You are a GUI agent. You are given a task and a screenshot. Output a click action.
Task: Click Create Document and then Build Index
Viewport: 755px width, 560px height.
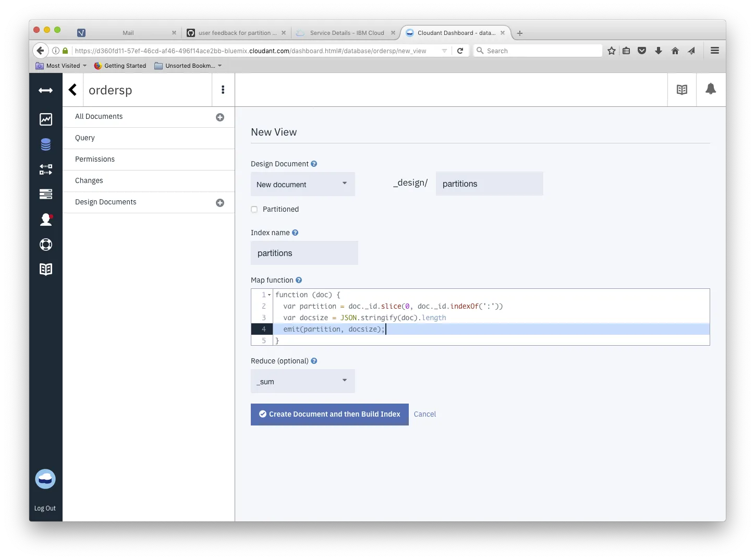pos(330,415)
